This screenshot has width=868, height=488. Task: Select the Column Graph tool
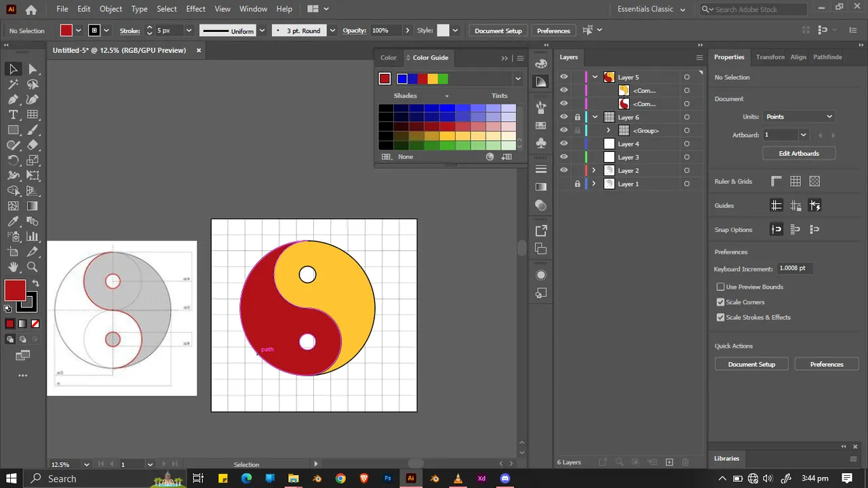(x=33, y=237)
